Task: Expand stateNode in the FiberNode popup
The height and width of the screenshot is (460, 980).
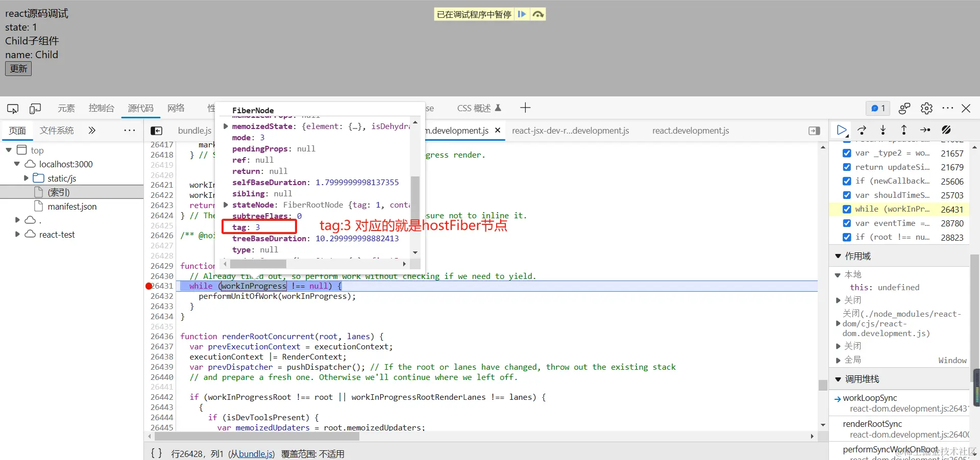Action: click(226, 205)
